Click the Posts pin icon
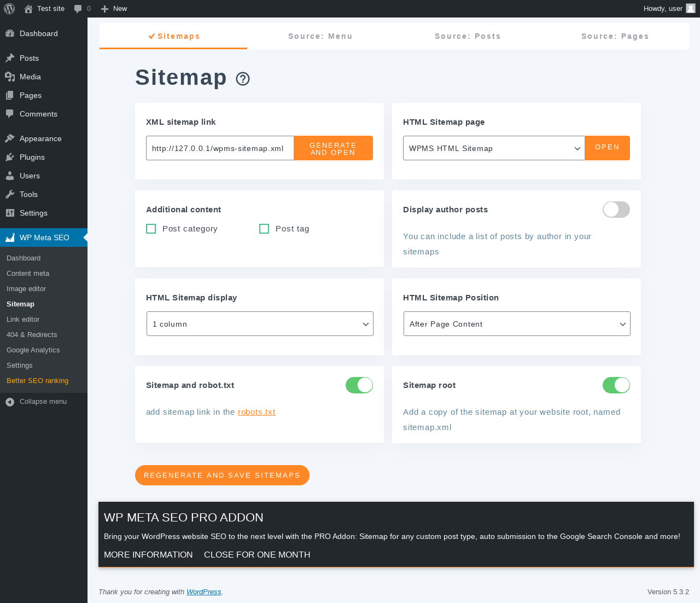 pyautogui.click(x=10, y=58)
